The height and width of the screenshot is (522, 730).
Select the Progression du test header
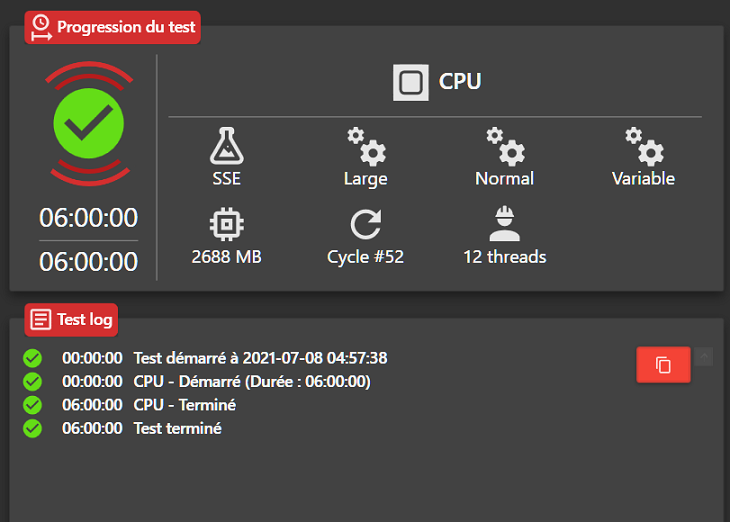click(x=112, y=27)
